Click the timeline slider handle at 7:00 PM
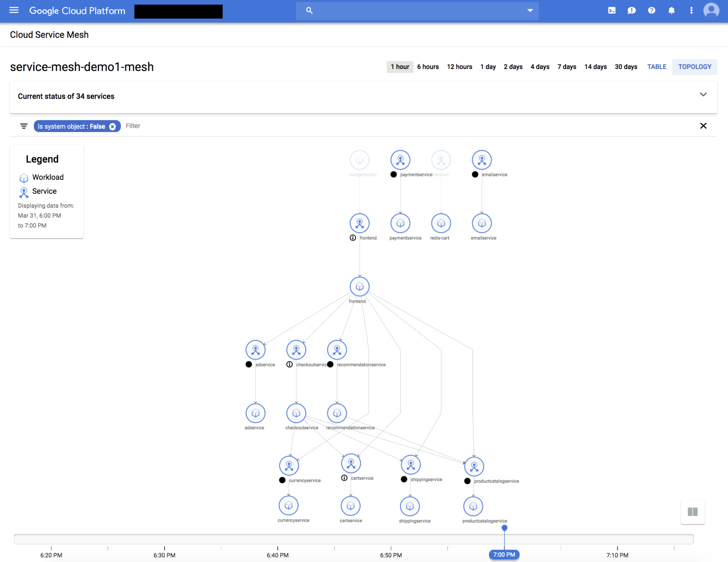The width and height of the screenshot is (728, 562). tap(504, 528)
